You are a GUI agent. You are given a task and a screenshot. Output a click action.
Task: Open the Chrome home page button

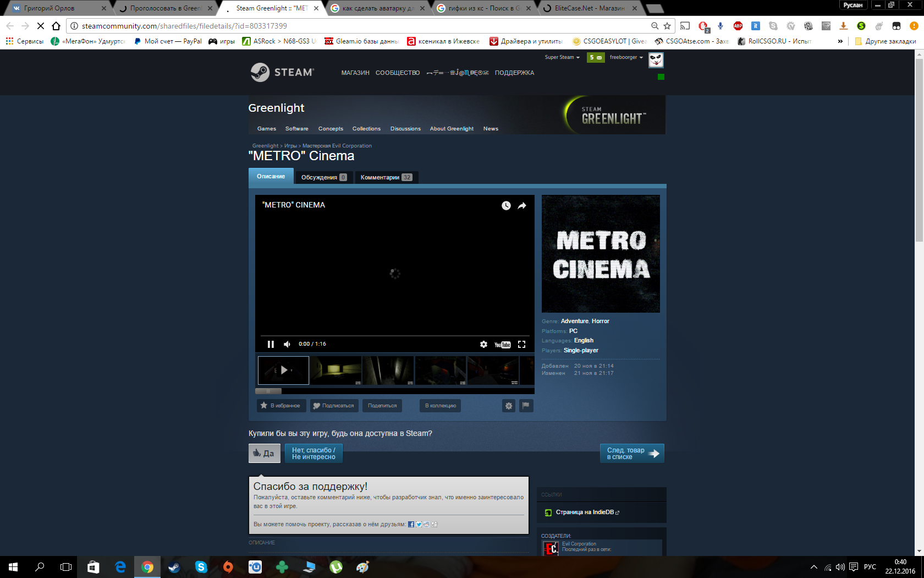point(56,26)
